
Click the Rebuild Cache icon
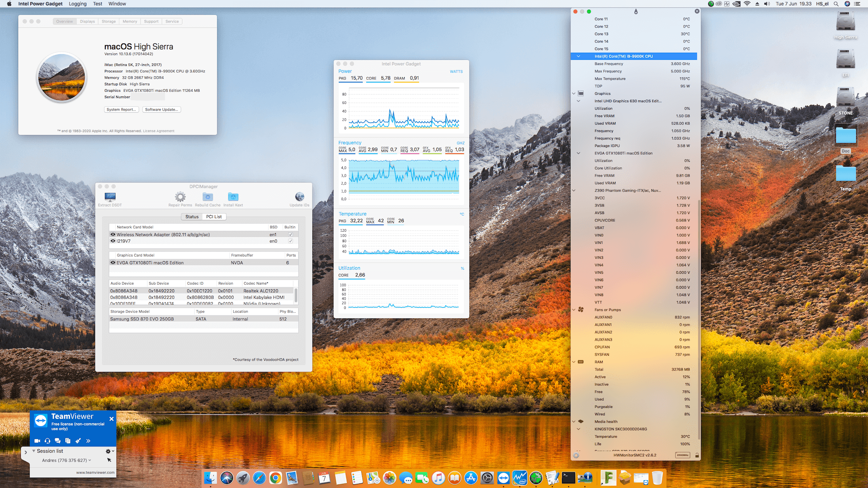208,197
